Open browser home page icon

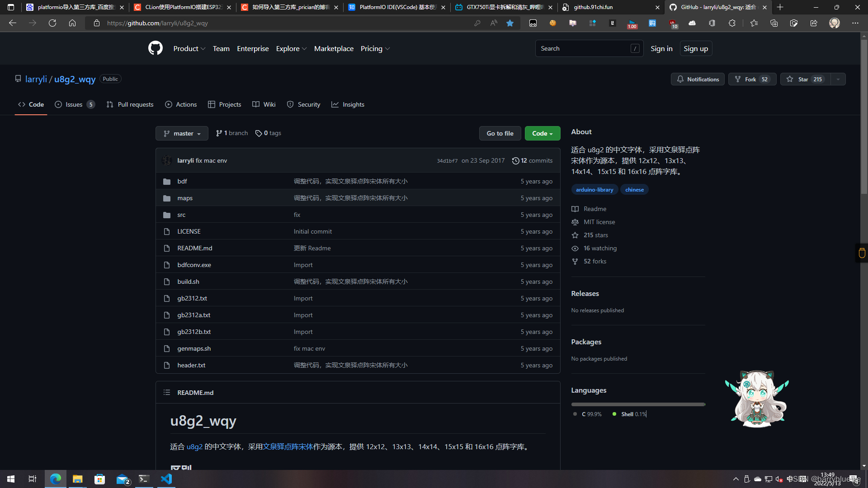coord(72,23)
